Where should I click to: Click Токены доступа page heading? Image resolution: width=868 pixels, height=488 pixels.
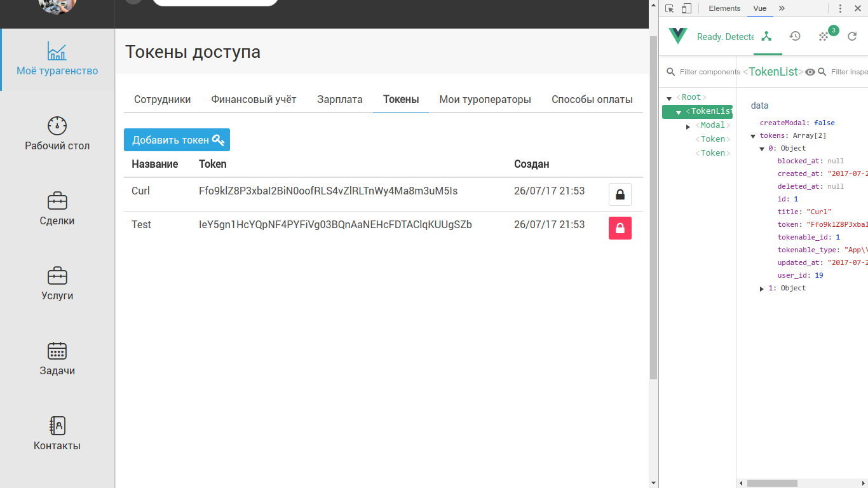click(193, 51)
